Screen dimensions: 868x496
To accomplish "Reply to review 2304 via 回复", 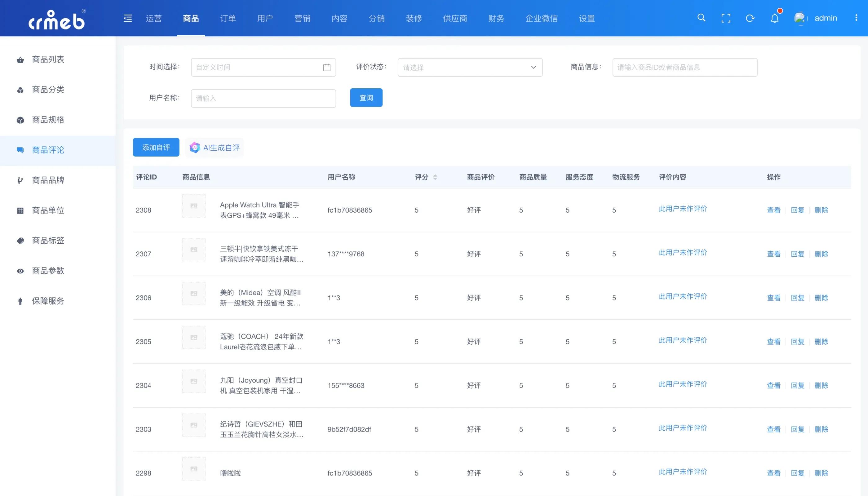I will click(x=798, y=386).
